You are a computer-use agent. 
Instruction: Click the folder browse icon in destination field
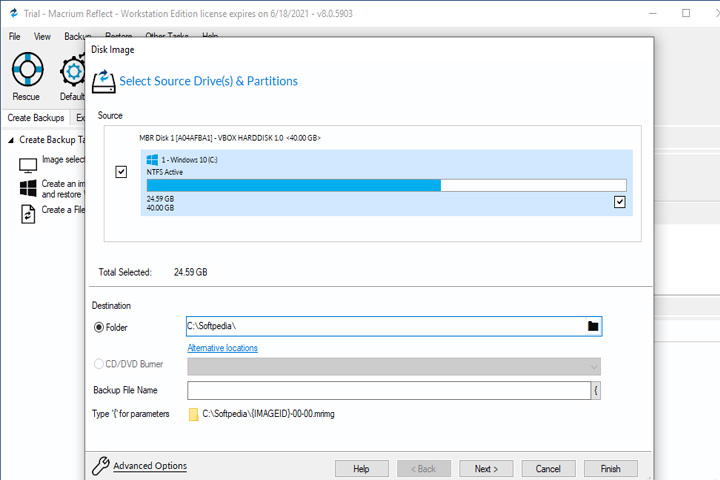pos(593,326)
